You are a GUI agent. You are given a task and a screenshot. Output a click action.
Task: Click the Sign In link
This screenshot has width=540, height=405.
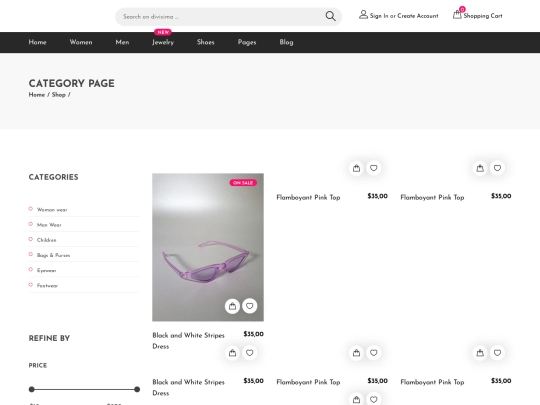coord(379,16)
